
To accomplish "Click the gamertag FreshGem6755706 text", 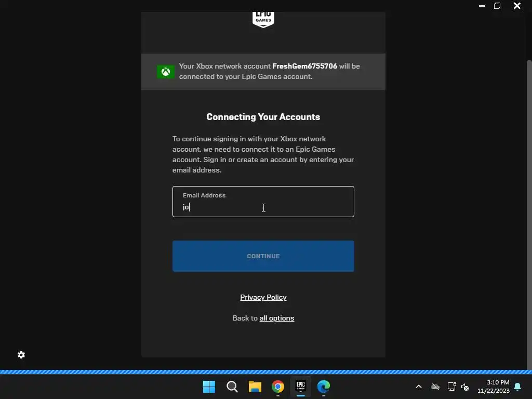I will pyautogui.click(x=304, y=66).
